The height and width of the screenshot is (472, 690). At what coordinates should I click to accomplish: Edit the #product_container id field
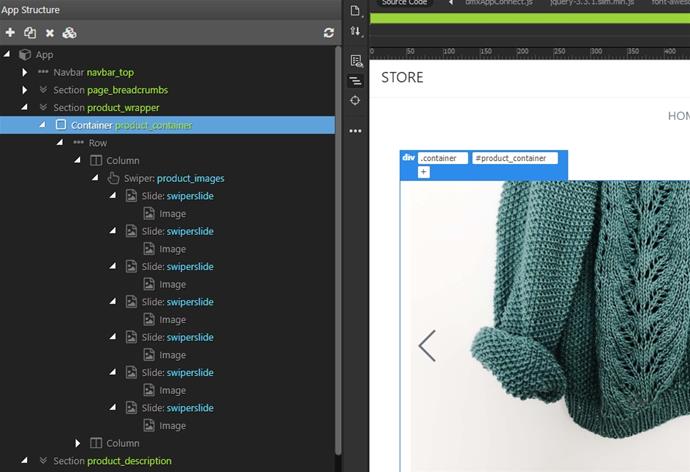(x=515, y=158)
